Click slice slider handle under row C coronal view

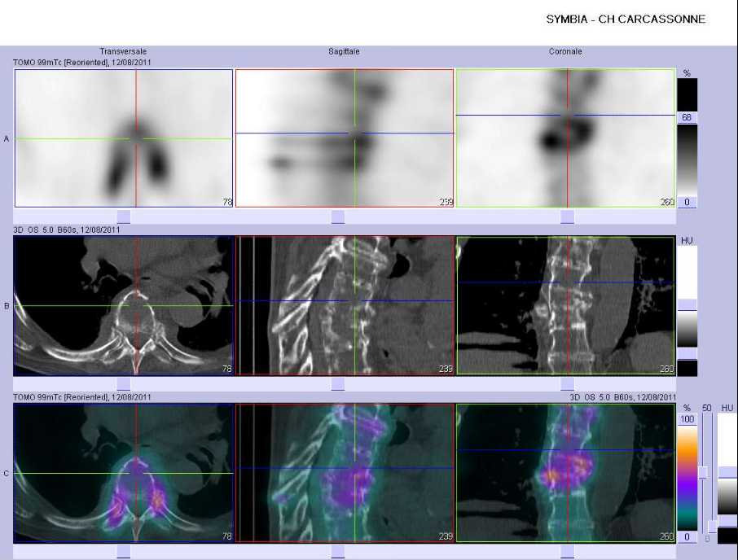click(x=567, y=552)
